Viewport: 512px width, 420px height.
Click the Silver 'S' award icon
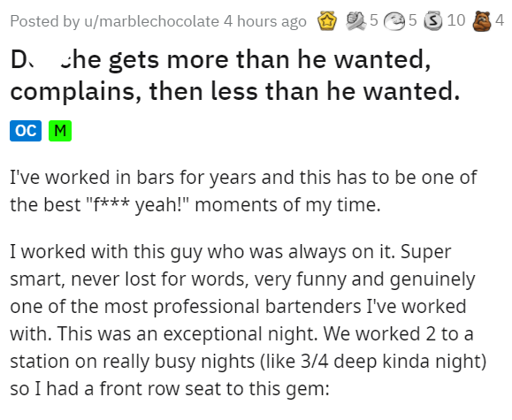click(433, 21)
